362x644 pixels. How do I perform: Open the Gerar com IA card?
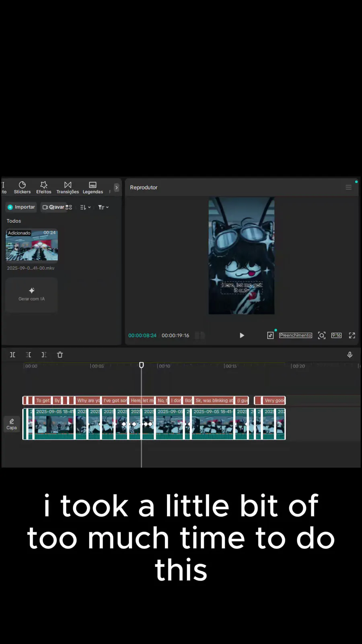31,295
